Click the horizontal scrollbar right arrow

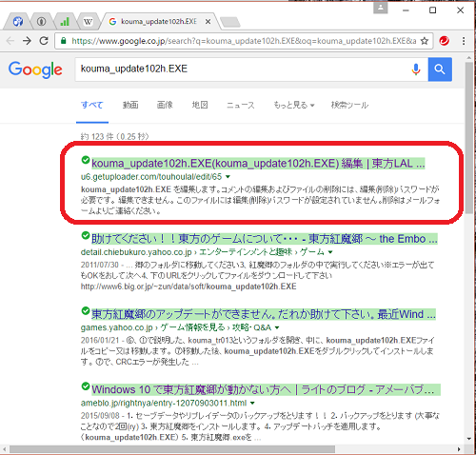459,449
